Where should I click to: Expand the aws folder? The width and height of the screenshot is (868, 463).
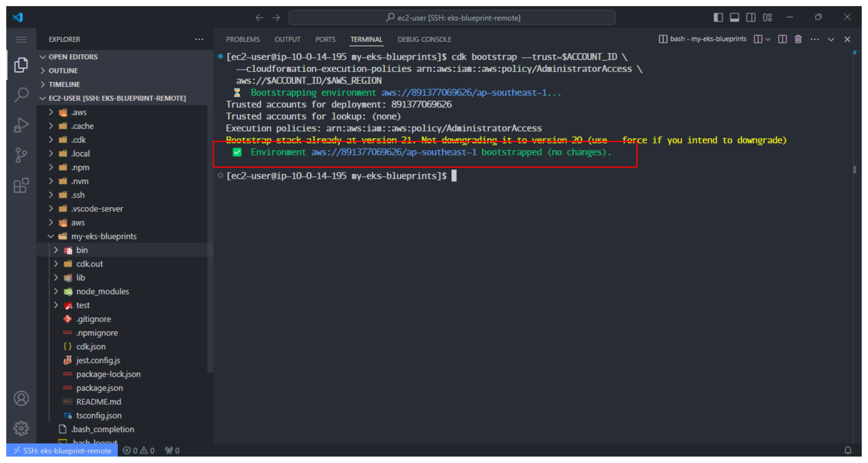coord(122,223)
